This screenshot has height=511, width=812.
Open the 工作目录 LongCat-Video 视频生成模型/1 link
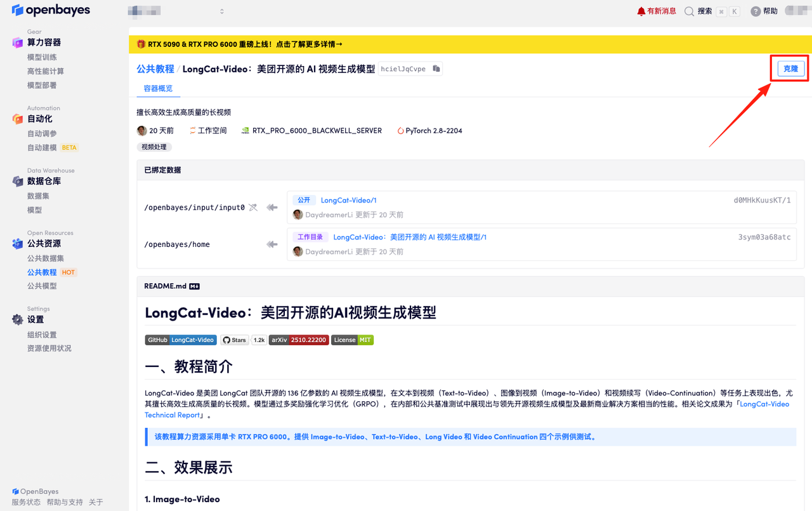click(x=410, y=237)
